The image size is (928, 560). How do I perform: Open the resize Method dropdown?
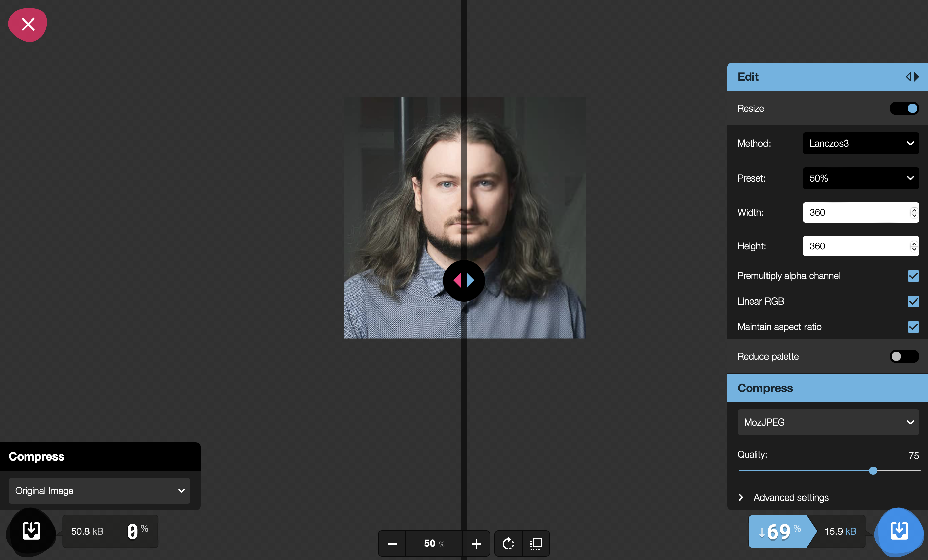(861, 143)
